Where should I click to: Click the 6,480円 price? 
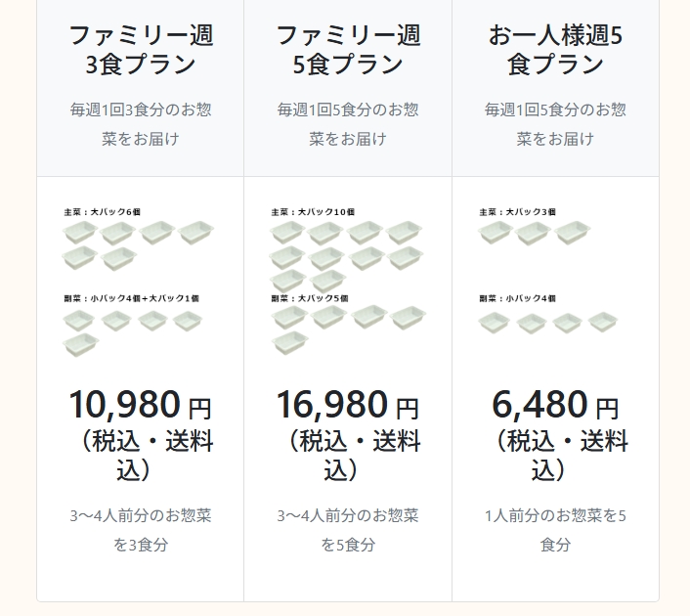click(555, 404)
